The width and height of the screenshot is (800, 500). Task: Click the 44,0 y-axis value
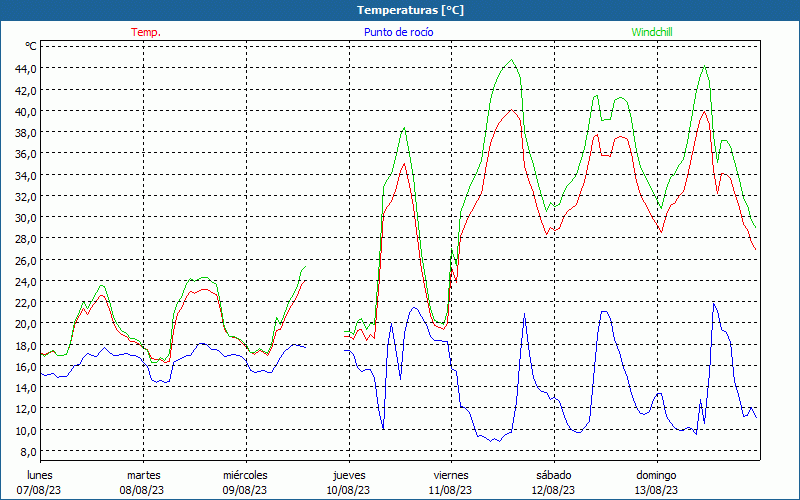(x=26, y=68)
